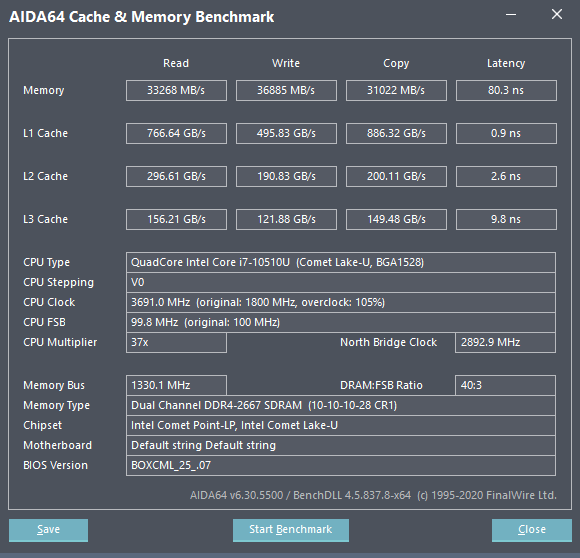Select the CPU Clock 3691.0 MHz field

(x=341, y=302)
